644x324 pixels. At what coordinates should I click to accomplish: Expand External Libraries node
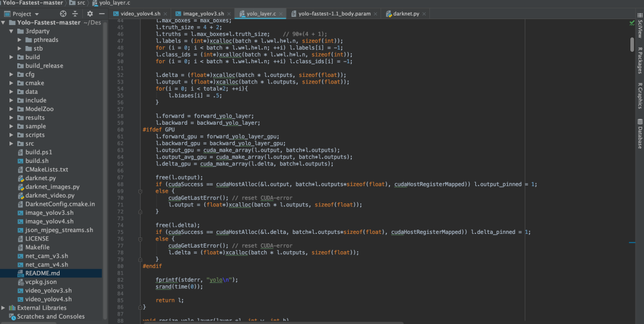pos(4,307)
